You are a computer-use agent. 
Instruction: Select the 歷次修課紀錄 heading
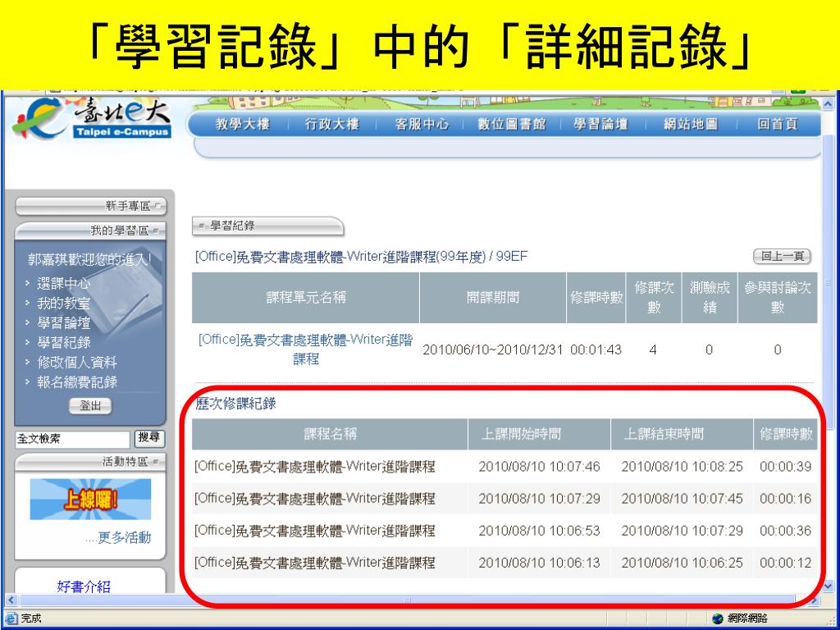235,404
